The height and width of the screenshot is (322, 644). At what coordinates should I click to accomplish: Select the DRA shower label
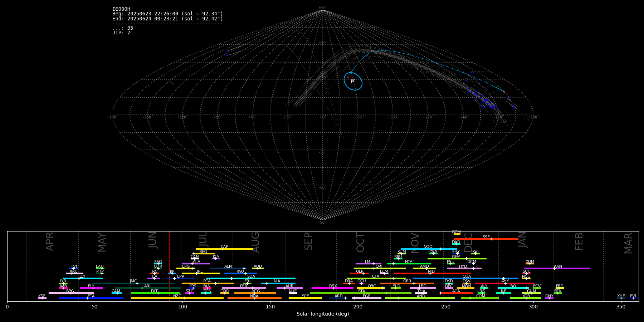click(349, 281)
